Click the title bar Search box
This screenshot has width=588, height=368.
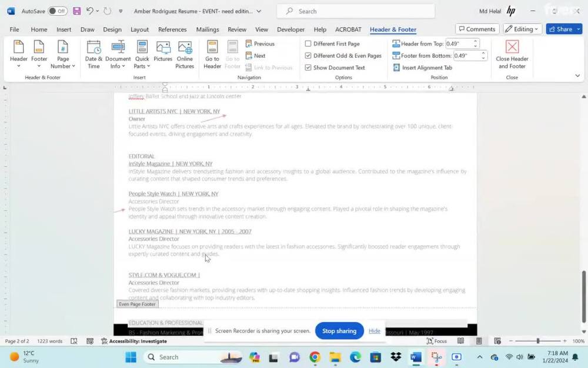pos(356,11)
